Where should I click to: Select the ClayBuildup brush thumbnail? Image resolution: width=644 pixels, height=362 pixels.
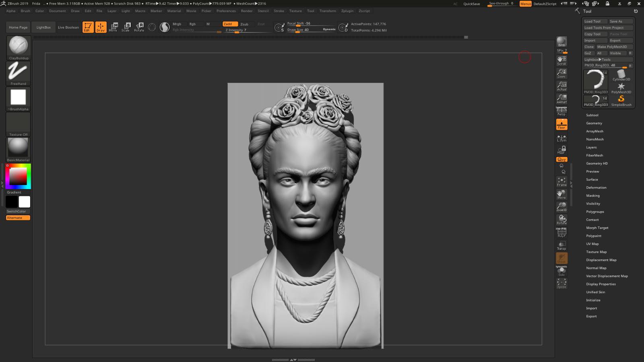[18, 47]
